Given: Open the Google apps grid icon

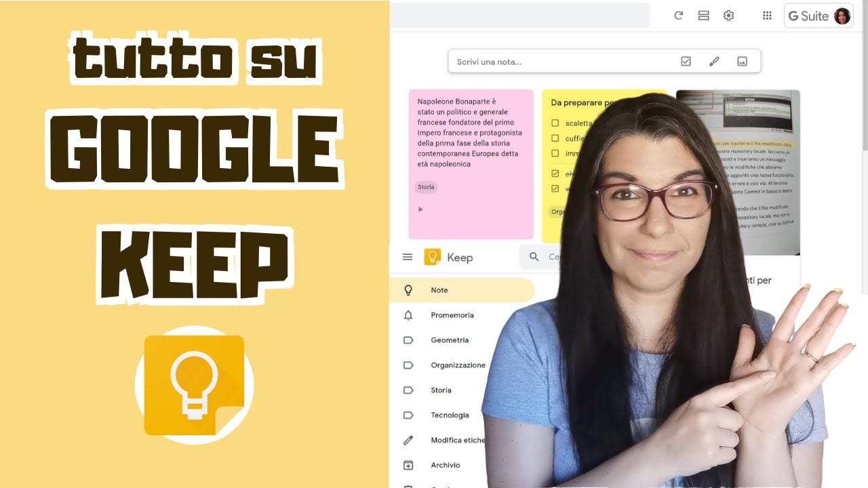Looking at the screenshot, I should (767, 16).
